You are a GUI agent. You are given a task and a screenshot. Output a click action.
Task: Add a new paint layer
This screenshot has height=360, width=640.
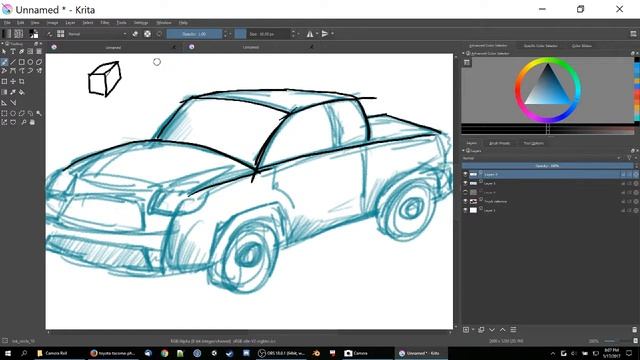[466, 330]
